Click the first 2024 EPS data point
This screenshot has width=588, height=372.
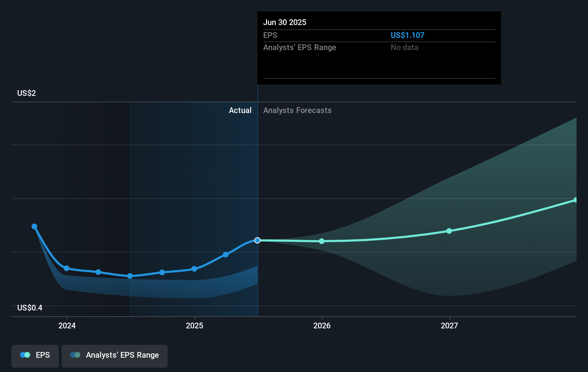pyautogui.click(x=34, y=226)
